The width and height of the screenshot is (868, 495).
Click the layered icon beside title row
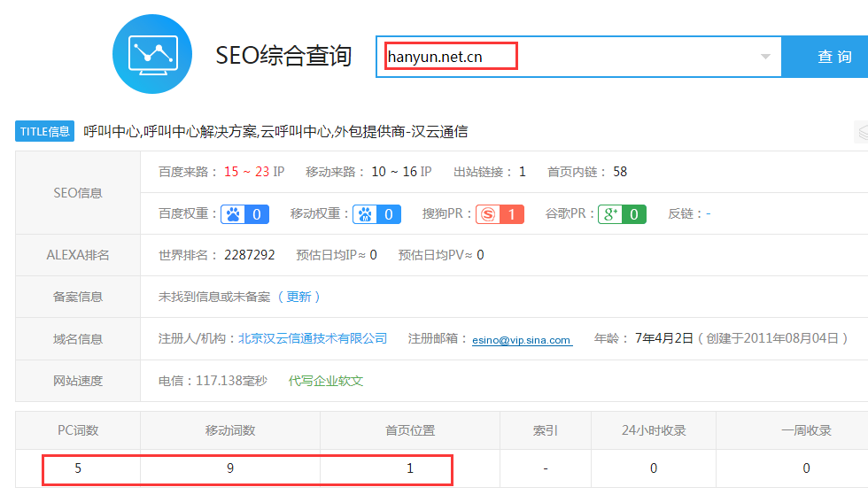(860, 132)
